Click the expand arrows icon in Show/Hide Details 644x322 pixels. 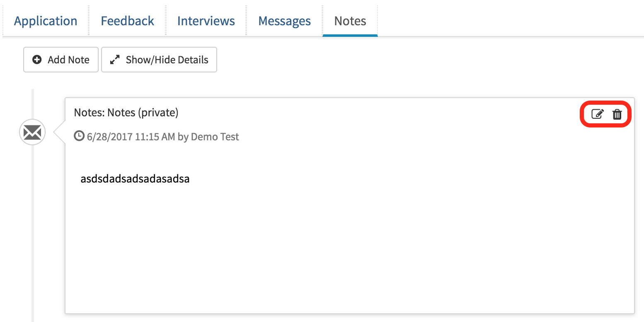[114, 60]
